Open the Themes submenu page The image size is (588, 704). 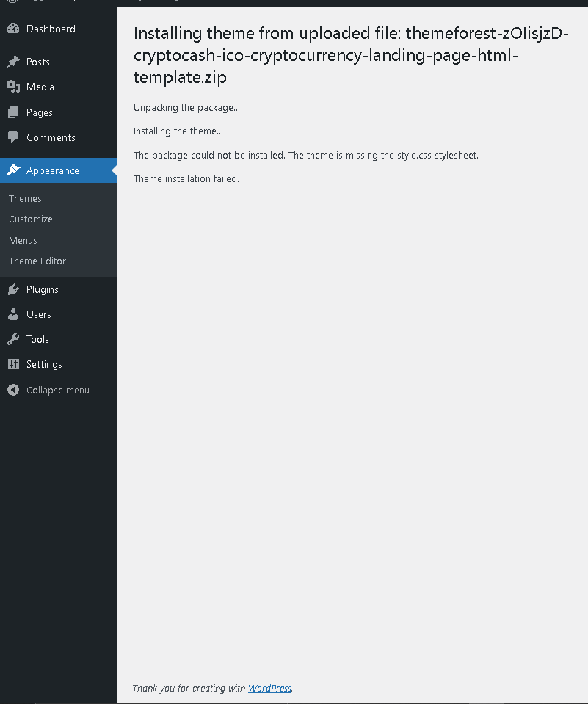(25, 199)
